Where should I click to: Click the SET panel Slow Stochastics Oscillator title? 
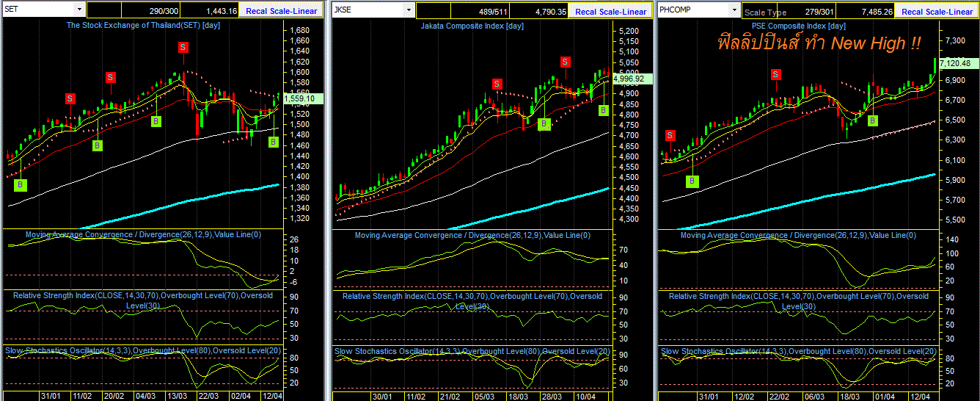(143, 350)
